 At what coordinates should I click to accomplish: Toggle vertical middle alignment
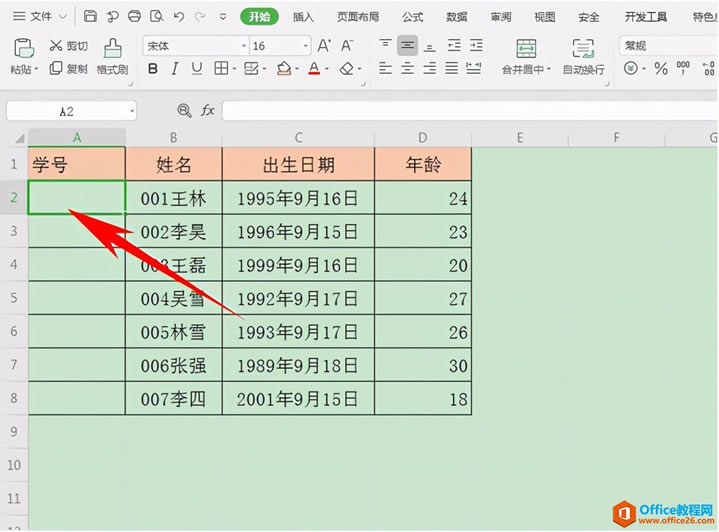tap(407, 45)
